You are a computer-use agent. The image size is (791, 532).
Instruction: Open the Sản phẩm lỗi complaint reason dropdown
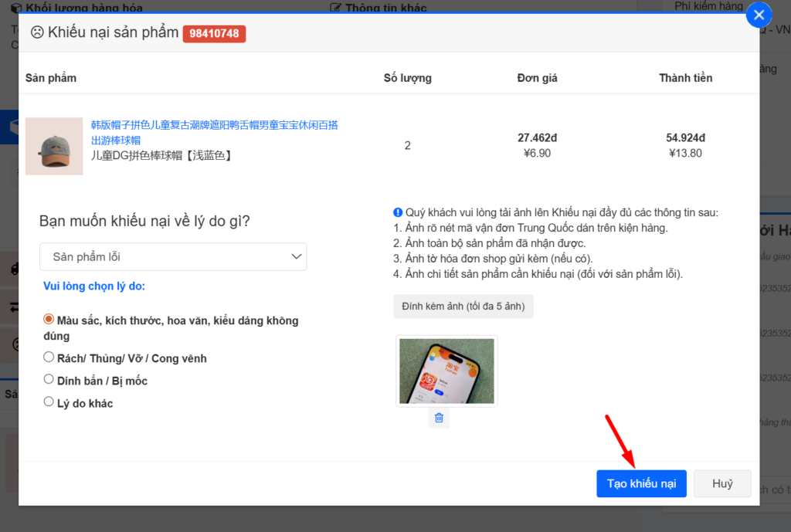pos(172,256)
